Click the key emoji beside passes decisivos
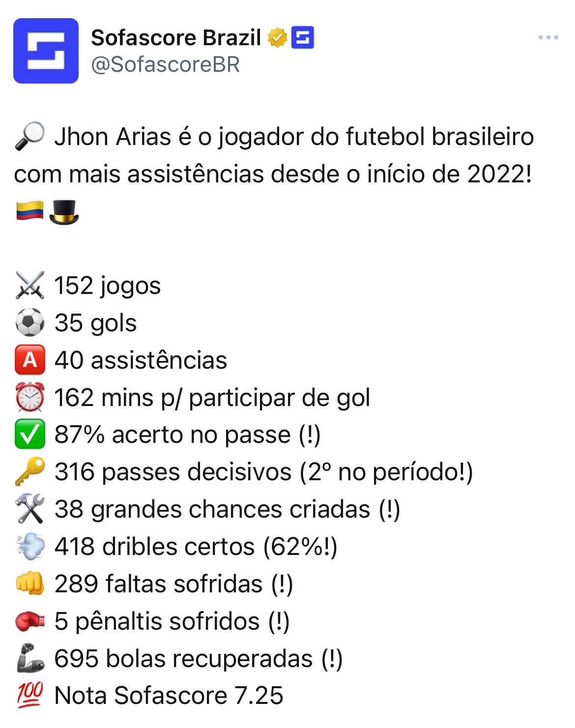Viewport: 575px width, 728px height. tap(30, 471)
